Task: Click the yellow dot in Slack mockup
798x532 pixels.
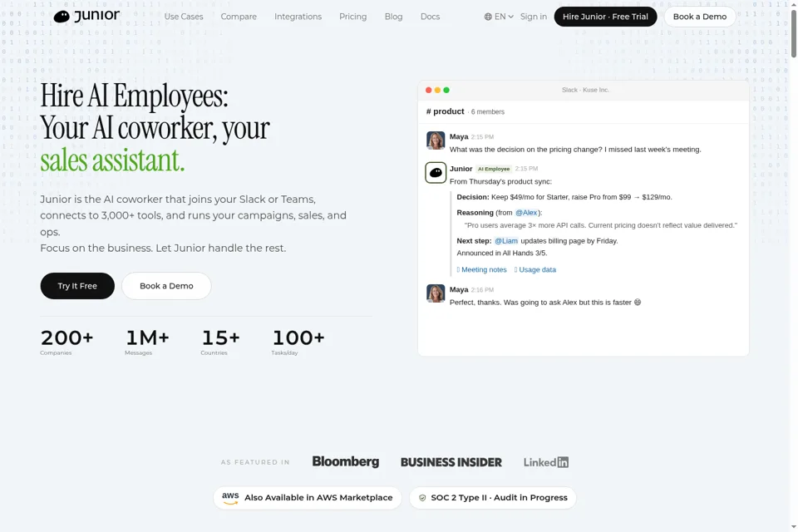Action: pyautogui.click(x=438, y=90)
